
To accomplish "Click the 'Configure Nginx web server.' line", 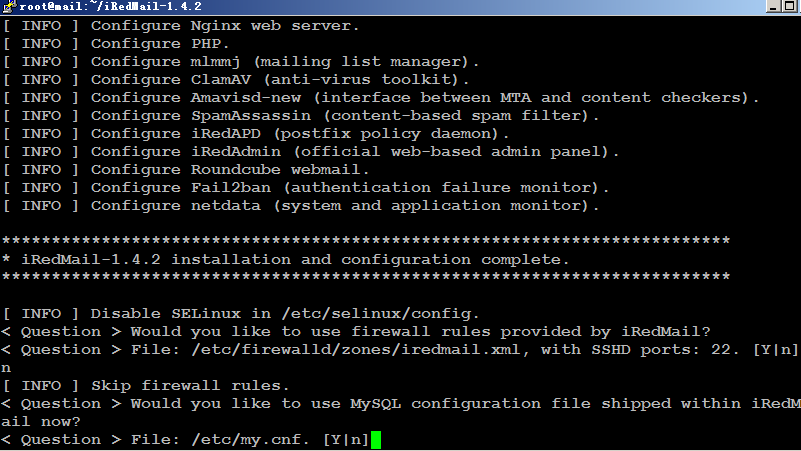I will [181, 26].
